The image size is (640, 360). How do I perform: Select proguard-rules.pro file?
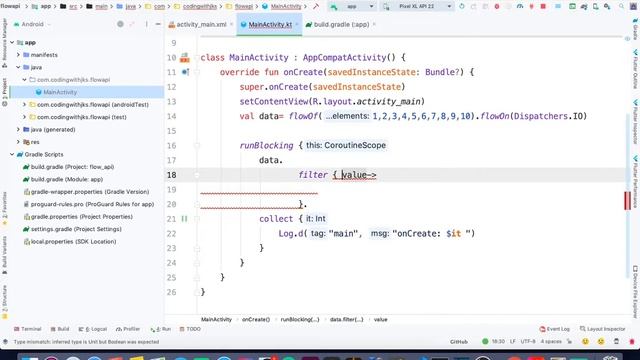click(89, 204)
